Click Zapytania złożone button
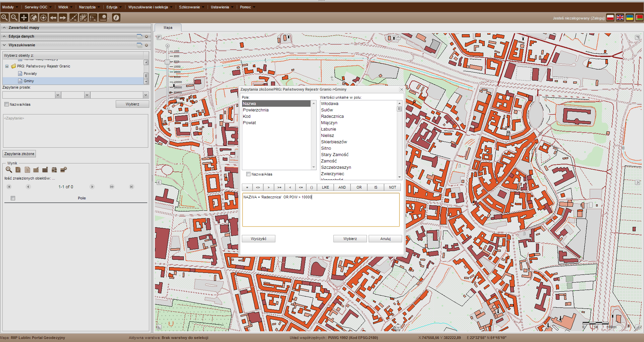 19,154
